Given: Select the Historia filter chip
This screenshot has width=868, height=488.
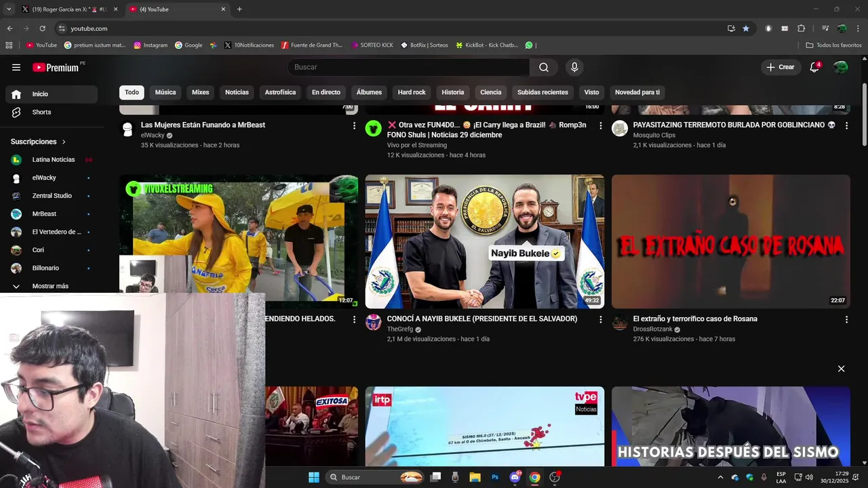Looking at the screenshot, I should (453, 92).
